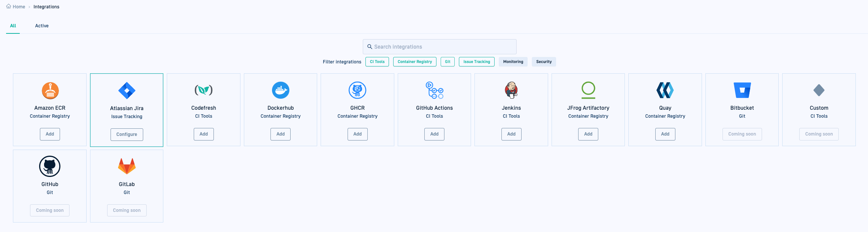This screenshot has width=868, height=232.
Task: Click the Bitbucket bucket icon
Action: point(742,90)
